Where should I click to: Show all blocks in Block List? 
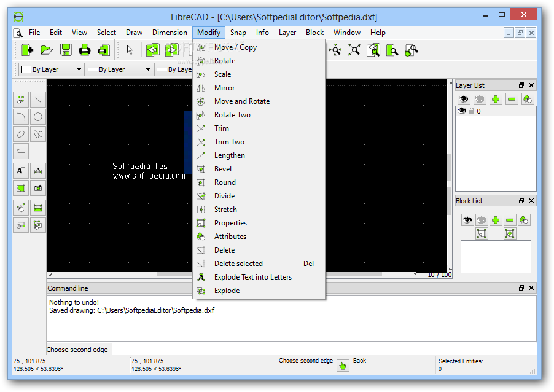point(467,220)
